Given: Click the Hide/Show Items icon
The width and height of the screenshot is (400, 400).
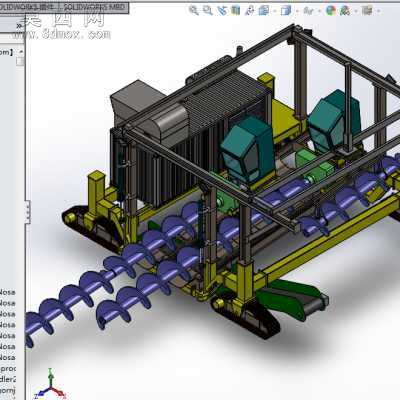Looking at the screenshot, I should [308, 11].
